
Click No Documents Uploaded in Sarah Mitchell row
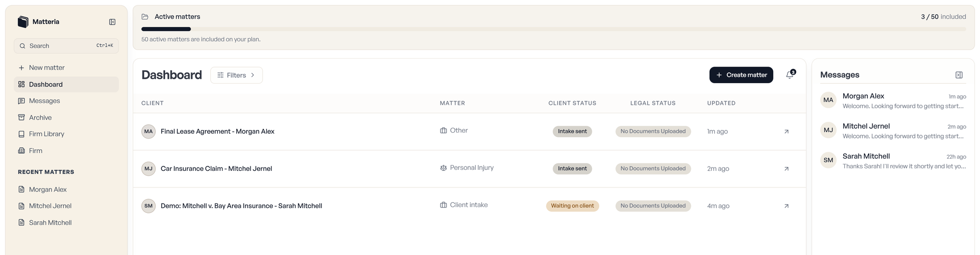(653, 206)
